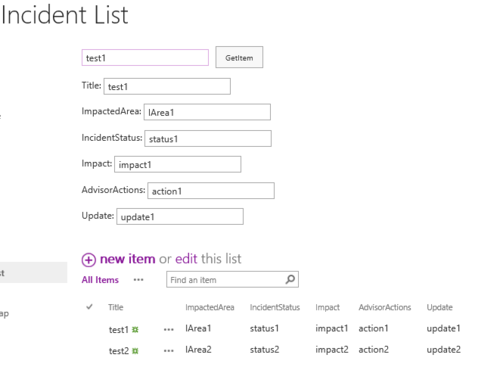Click the status1 cell
Viewport: 500px width, 367px height.
[x=264, y=328]
